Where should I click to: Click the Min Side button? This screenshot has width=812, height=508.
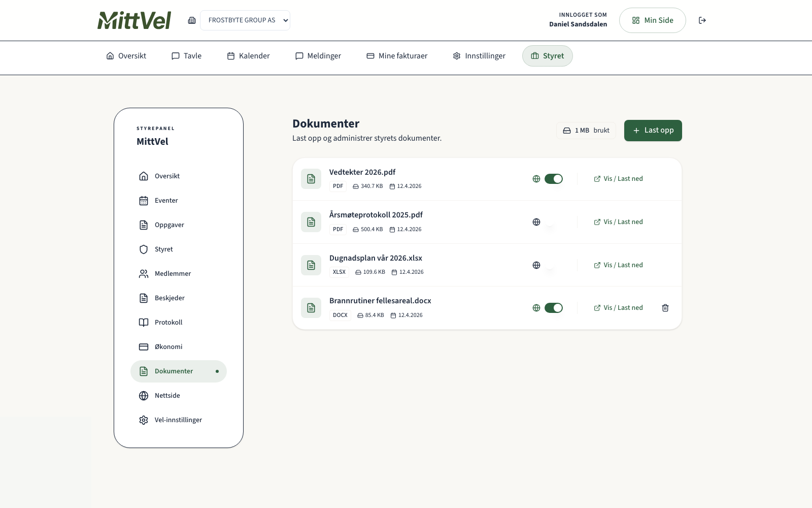tap(652, 20)
